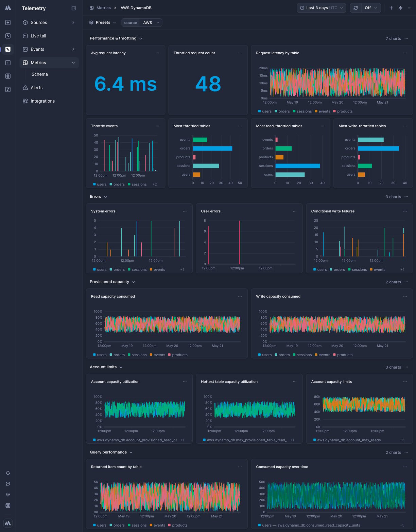This screenshot has height=532, width=416.
Task: Open Performance & throttling section options
Action: pos(406,38)
